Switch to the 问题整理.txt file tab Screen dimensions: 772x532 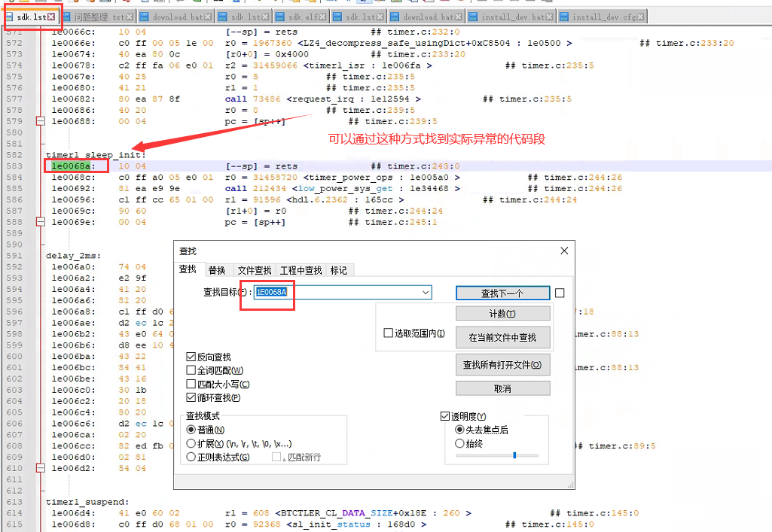pos(99,17)
